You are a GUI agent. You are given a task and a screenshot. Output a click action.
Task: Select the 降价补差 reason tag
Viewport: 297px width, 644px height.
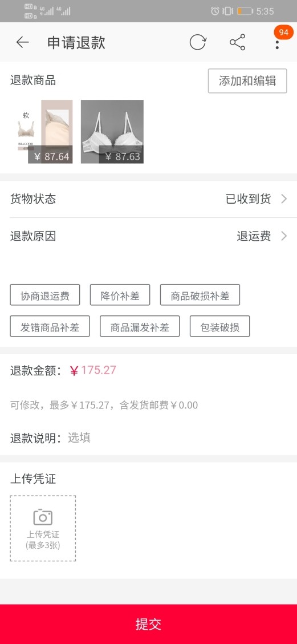point(120,295)
